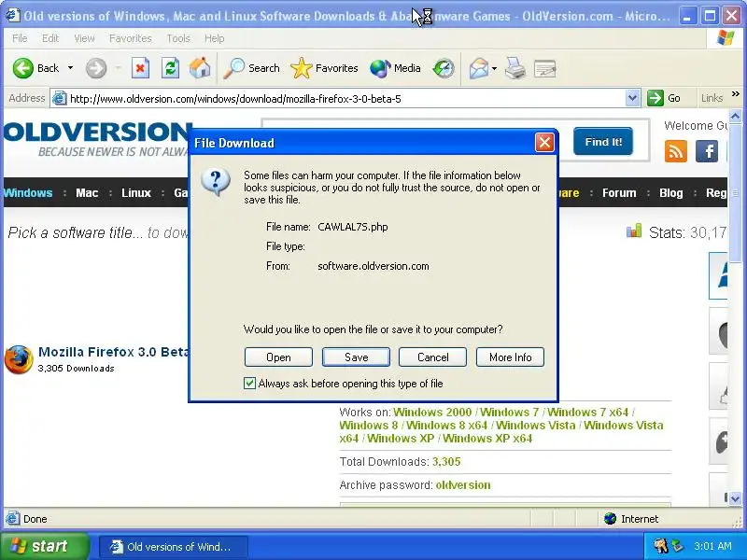The height and width of the screenshot is (560, 747).
Task: Open the View menu
Action: (84, 38)
